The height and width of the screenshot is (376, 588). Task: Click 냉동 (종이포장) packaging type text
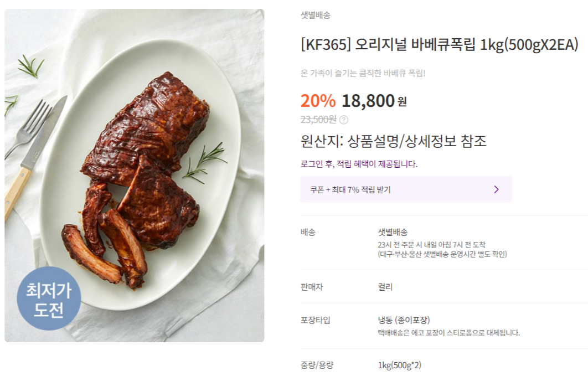click(x=404, y=320)
